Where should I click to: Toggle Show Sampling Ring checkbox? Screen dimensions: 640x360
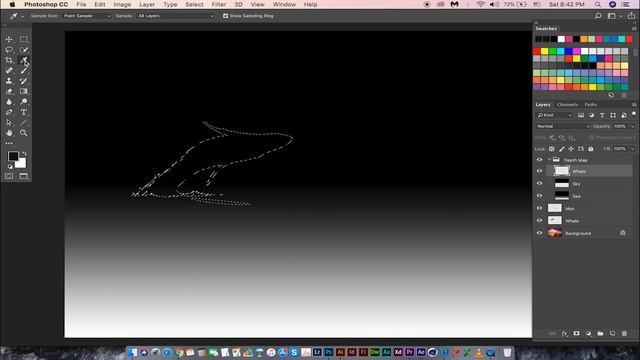(225, 16)
